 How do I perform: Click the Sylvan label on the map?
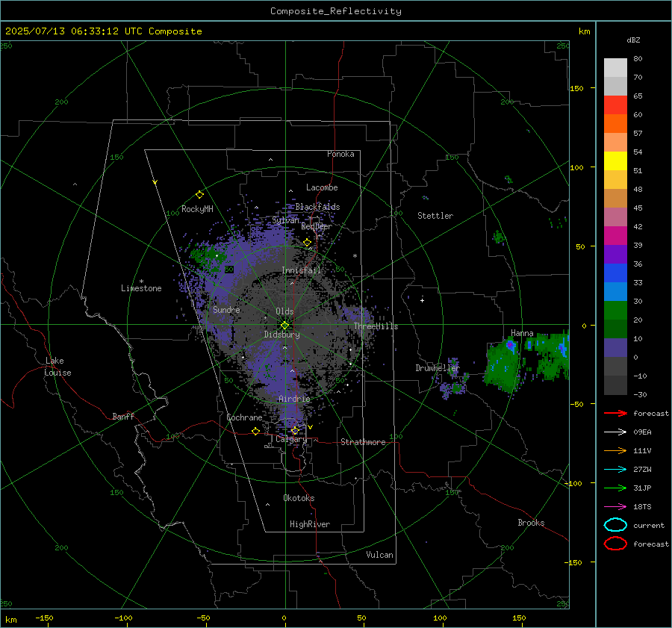click(x=286, y=220)
